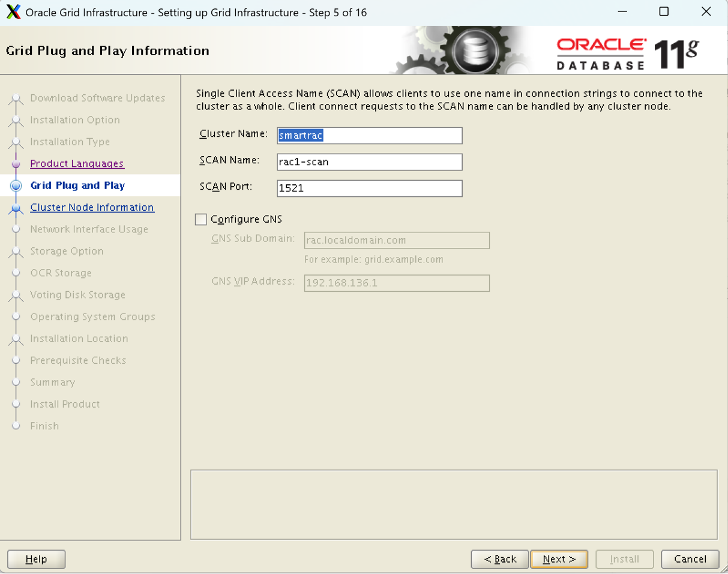Click the Installation Type step
728x574 pixels.
click(70, 142)
